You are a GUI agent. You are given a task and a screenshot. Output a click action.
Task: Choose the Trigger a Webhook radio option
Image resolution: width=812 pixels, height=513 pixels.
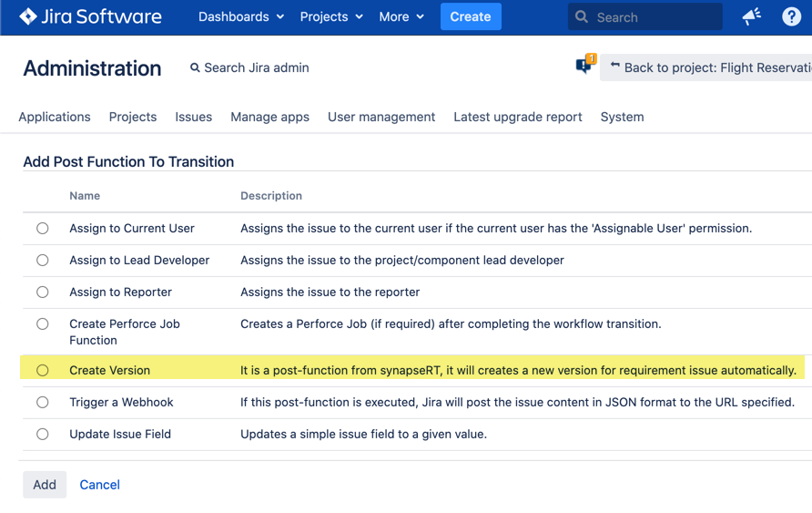click(43, 403)
